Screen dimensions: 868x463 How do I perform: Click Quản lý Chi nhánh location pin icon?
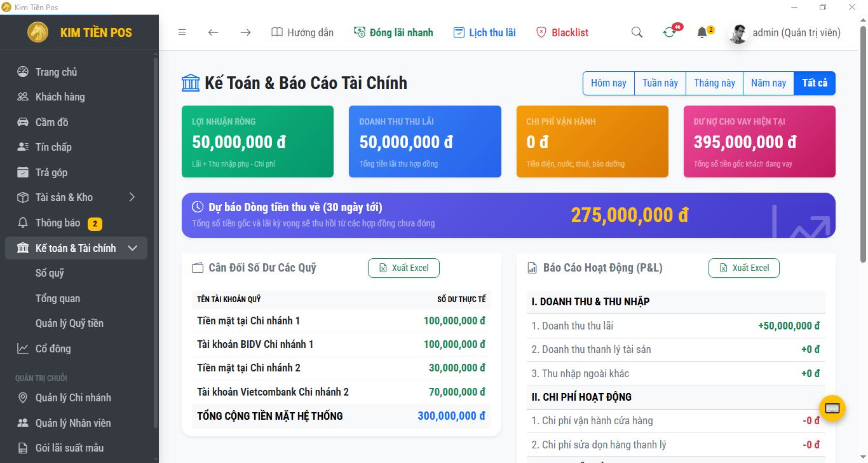[23, 397]
